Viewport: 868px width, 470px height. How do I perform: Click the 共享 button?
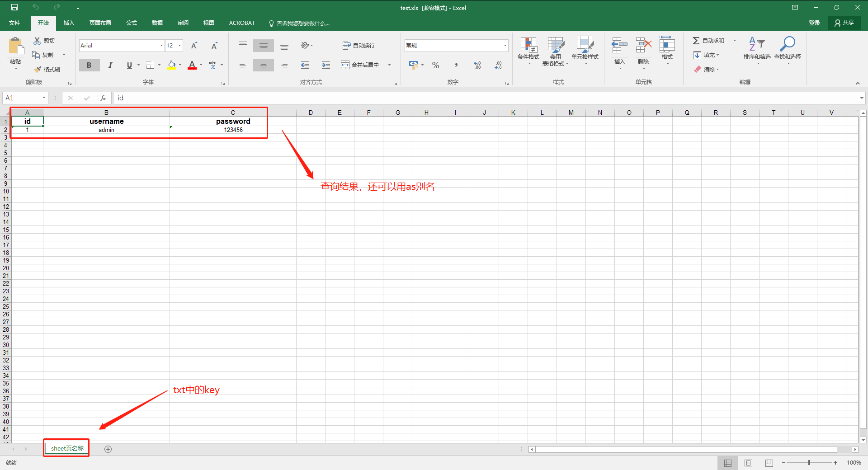pyautogui.click(x=844, y=23)
